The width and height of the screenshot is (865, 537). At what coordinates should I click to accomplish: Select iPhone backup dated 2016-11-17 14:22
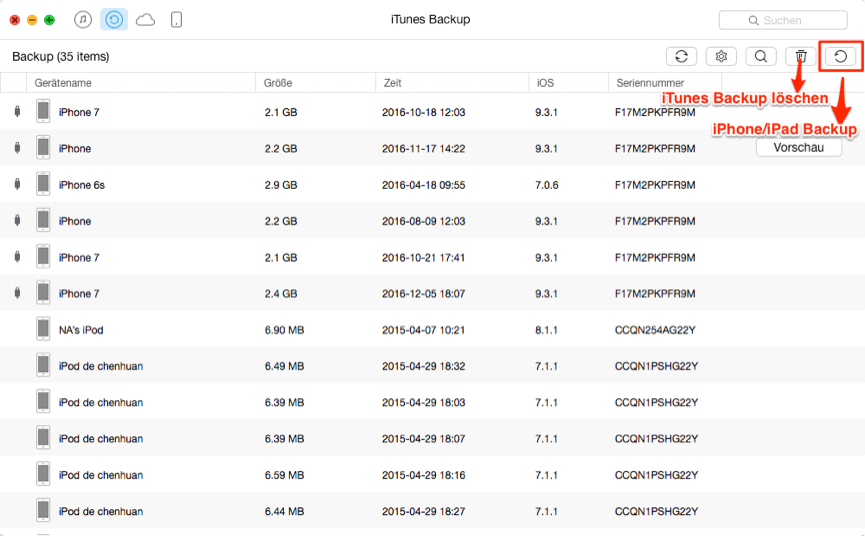tap(432, 148)
